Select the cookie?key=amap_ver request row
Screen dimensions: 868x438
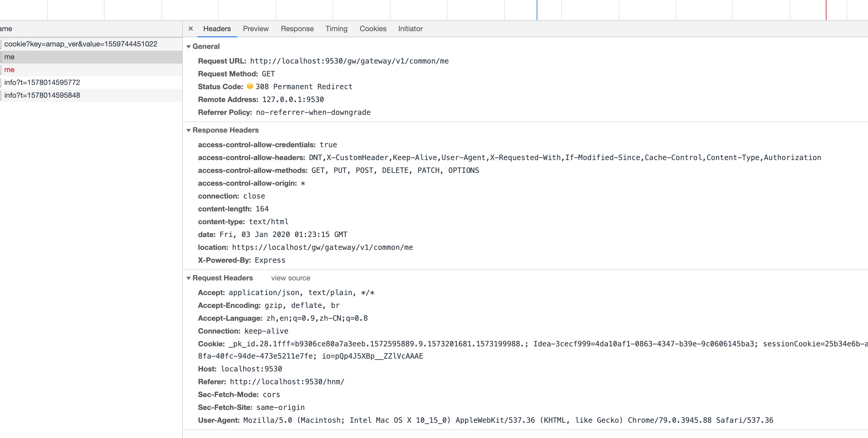pyautogui.click(x=80, y=44)
